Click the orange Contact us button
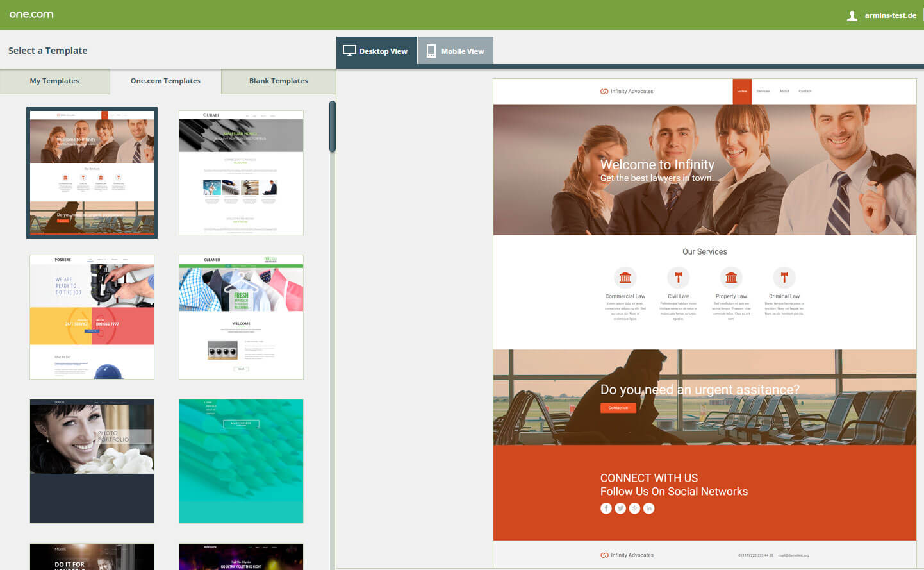The image size is (924, 570). click(618, 408)
